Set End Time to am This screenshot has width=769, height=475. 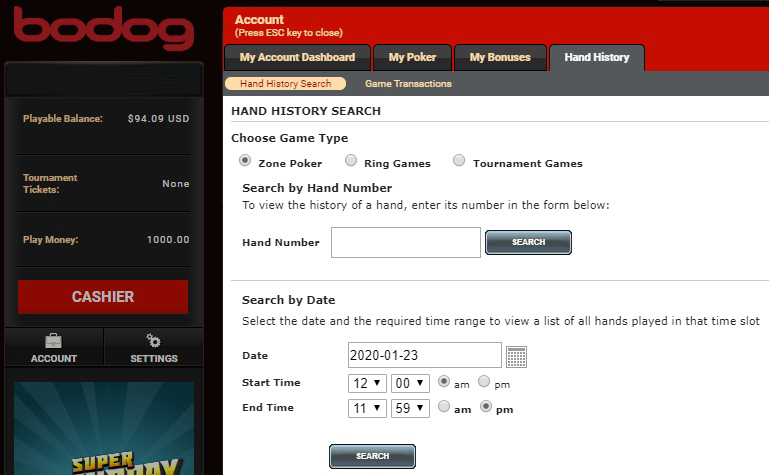pyautogui.click(x=445, y=407)
